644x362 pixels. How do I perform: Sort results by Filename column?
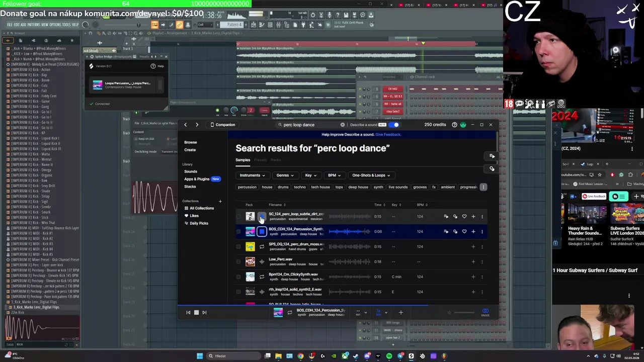click(277, 205)
